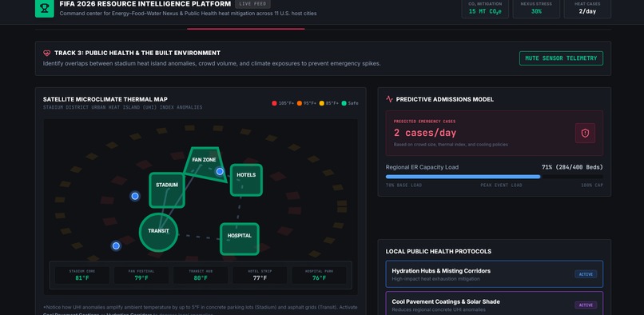Click the Heat Cases 2/day stat
644x315 pixels.
(587, 8)
